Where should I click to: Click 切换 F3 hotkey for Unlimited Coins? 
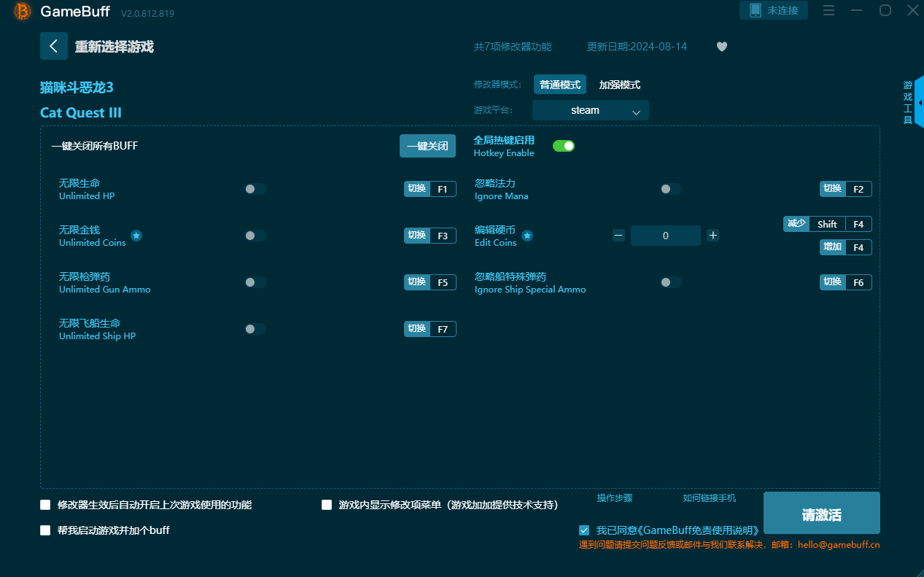pos(430,236)
